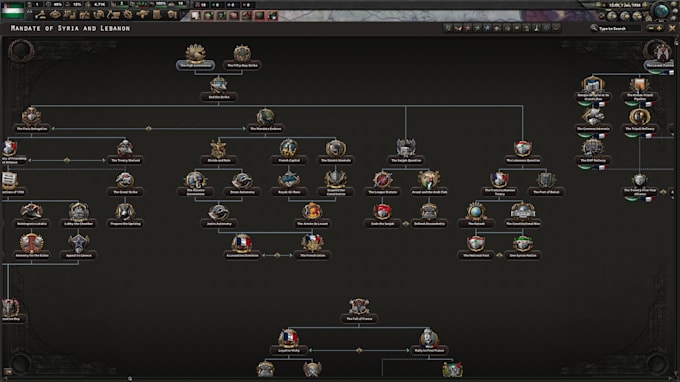Select the Rally to Free France focus

(429, 342)
